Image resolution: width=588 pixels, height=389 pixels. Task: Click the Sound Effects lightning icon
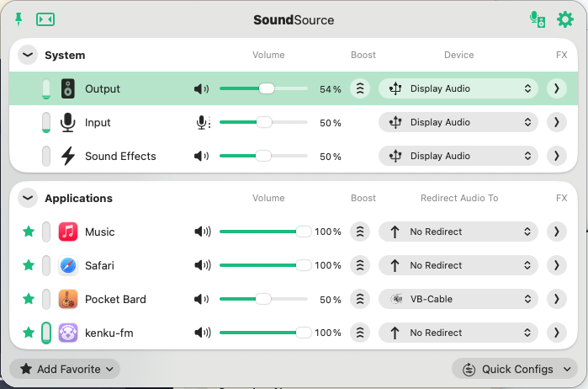pyautogui.click(x=68, y=156)
